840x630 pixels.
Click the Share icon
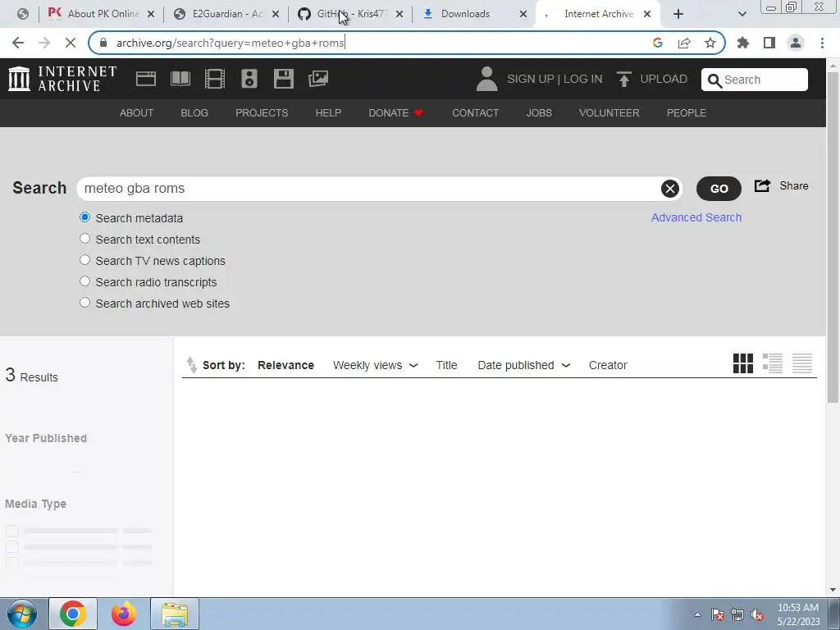tap(762, 186)
